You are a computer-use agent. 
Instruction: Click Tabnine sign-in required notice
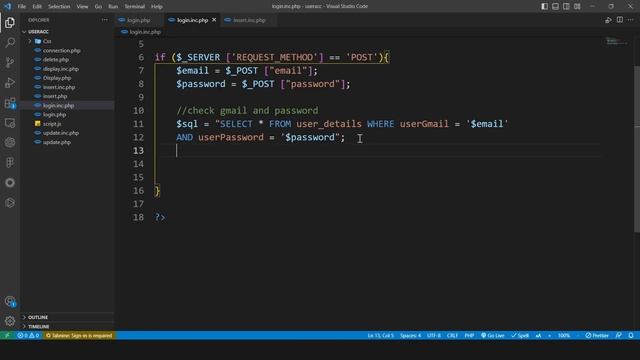(79, 336)
